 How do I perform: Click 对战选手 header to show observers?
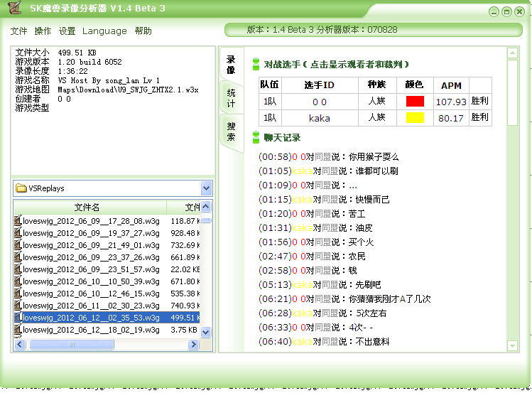coord(336,65)
